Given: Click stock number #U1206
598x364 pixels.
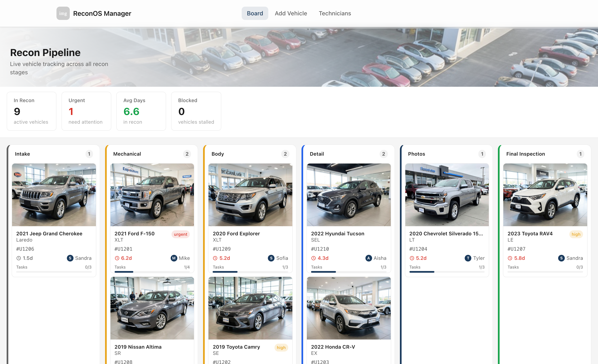Looking at the screenshot, I should [25, 249].
